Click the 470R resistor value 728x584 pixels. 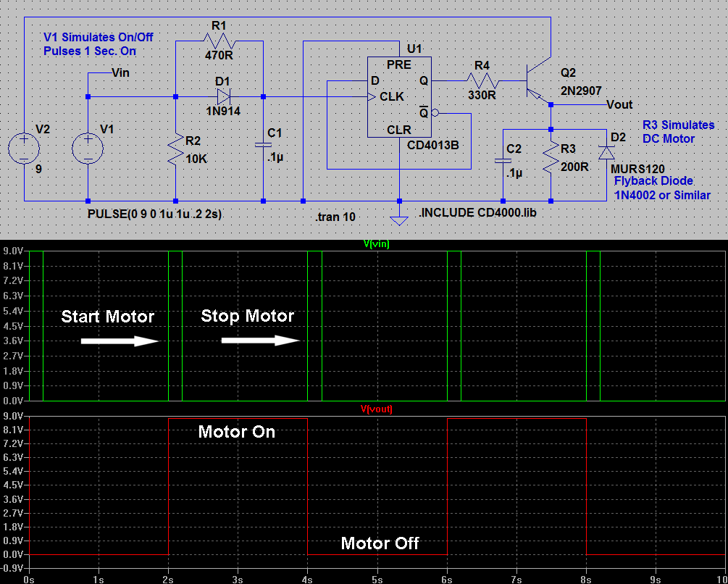pos(219,56)
